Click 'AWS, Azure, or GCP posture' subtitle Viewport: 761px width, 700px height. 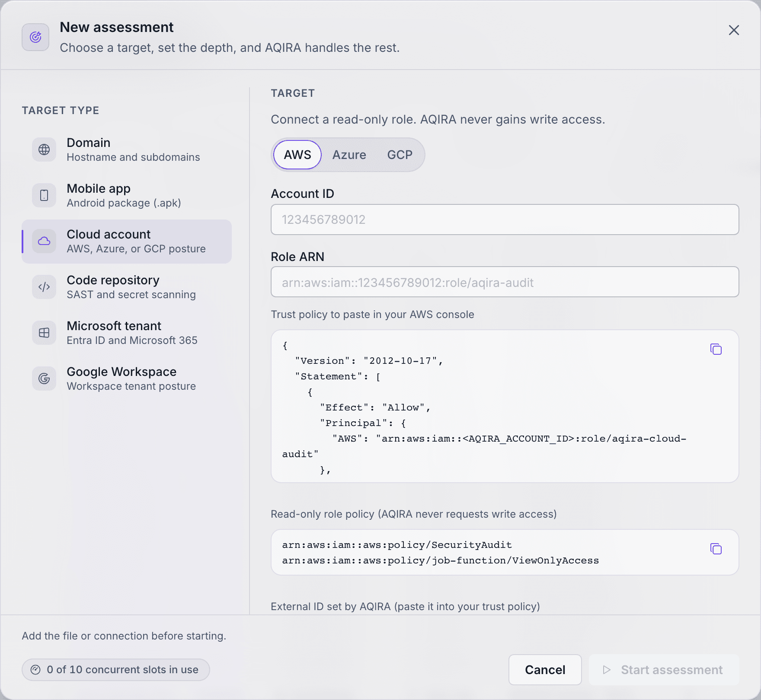136,249
